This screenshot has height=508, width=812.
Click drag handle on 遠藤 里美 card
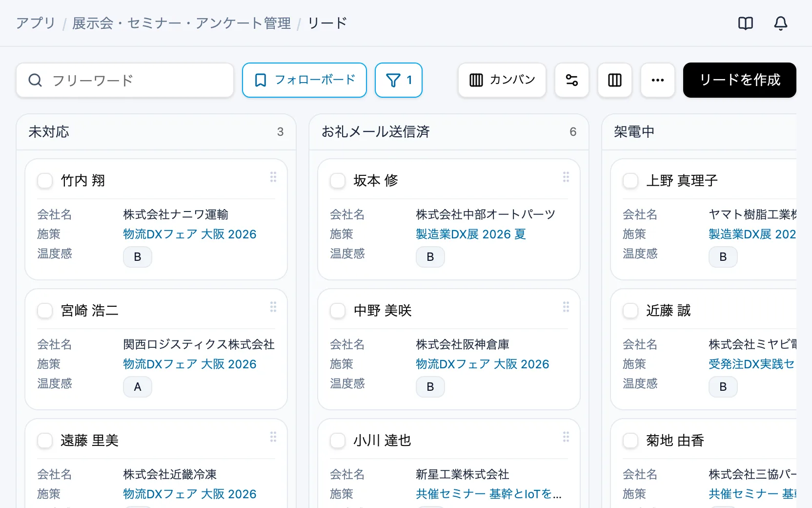273,437
